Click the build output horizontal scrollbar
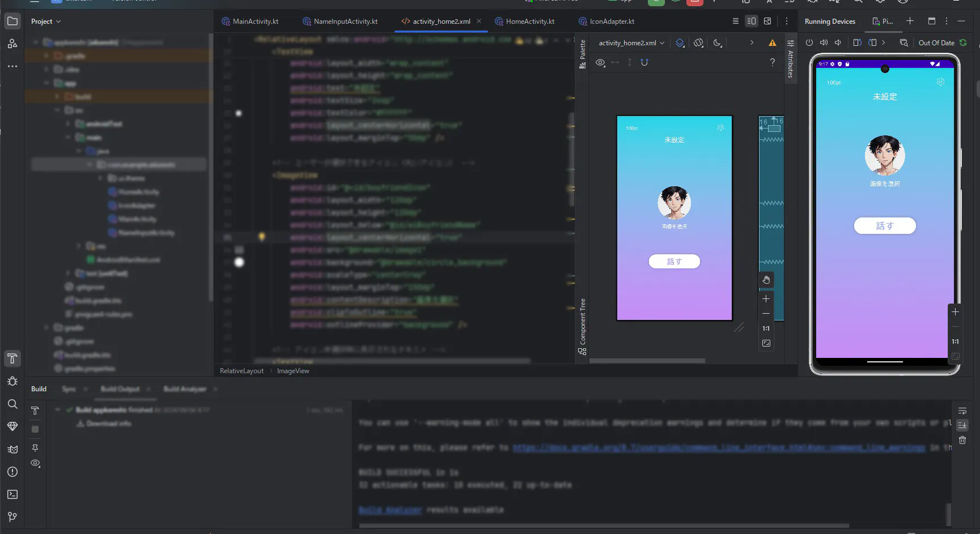 [604, 526]
